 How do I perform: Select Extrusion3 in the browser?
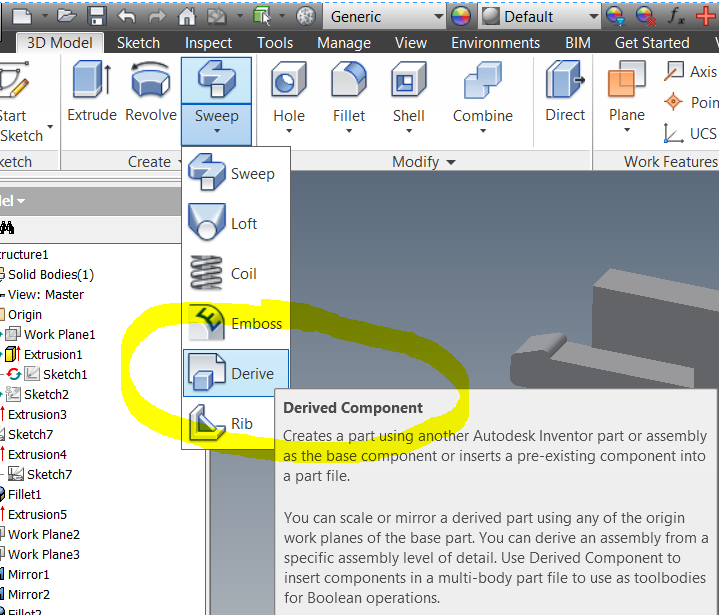[37, 414]
